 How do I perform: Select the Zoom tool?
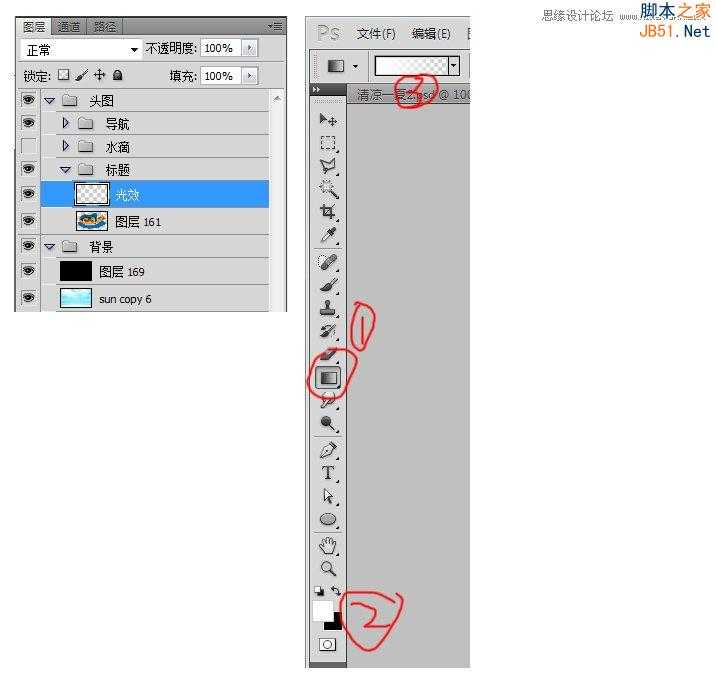click(328, 568)
